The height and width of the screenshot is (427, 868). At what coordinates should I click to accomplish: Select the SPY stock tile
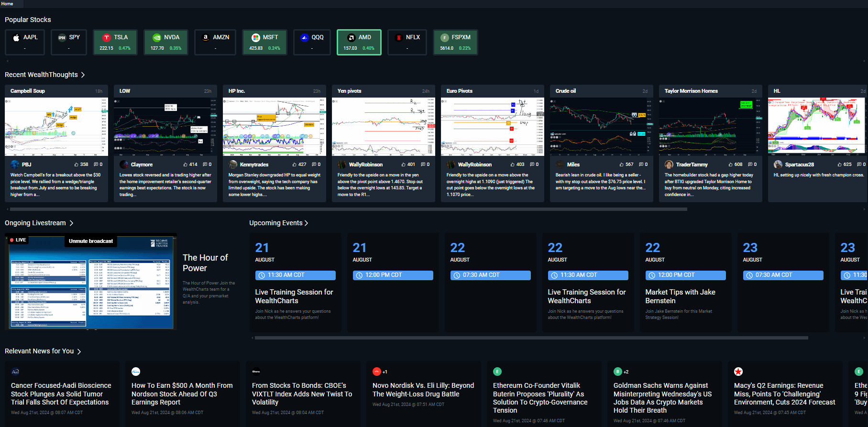[69, 42]
